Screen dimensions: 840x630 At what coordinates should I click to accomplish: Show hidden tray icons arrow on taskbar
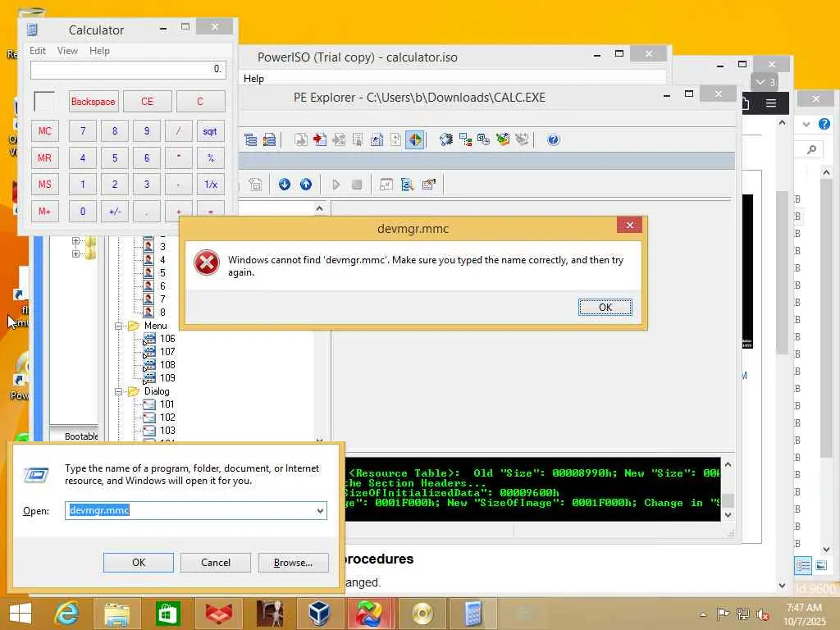[703, 614]
